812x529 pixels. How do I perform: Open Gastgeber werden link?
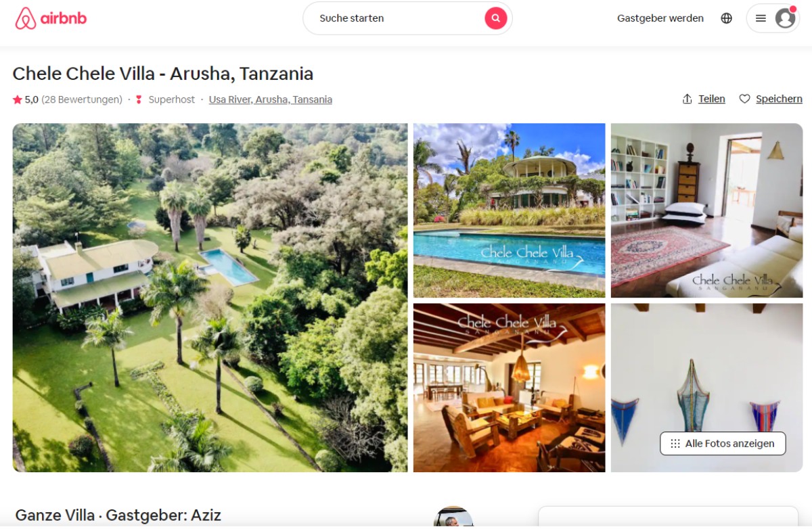(x=660, y=18)
